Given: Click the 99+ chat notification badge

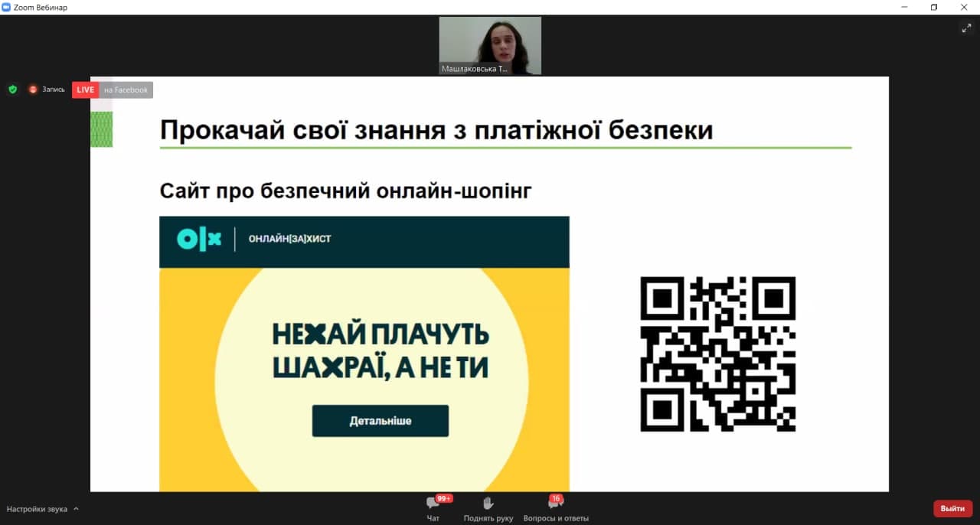Looking at the screenshot, I should 444,498.
